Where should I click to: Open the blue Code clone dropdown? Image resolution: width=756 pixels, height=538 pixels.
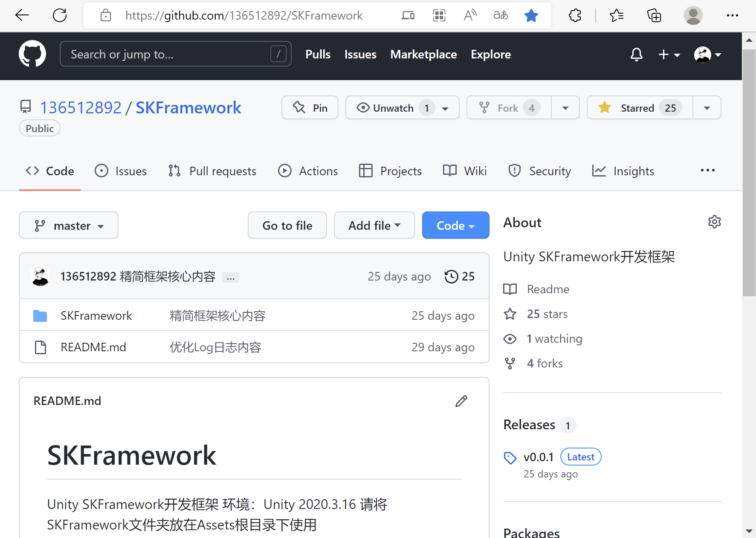tap(456, 225)
